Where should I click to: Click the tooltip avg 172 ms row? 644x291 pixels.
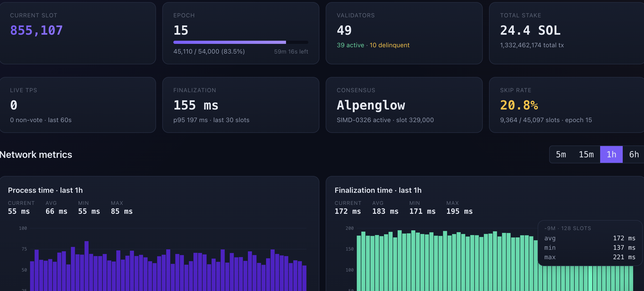pyautogui.click(x=590, y=238)
